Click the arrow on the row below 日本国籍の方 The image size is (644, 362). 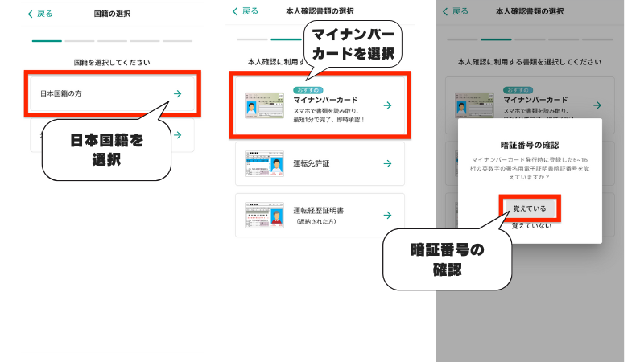(x=177, y=135)
